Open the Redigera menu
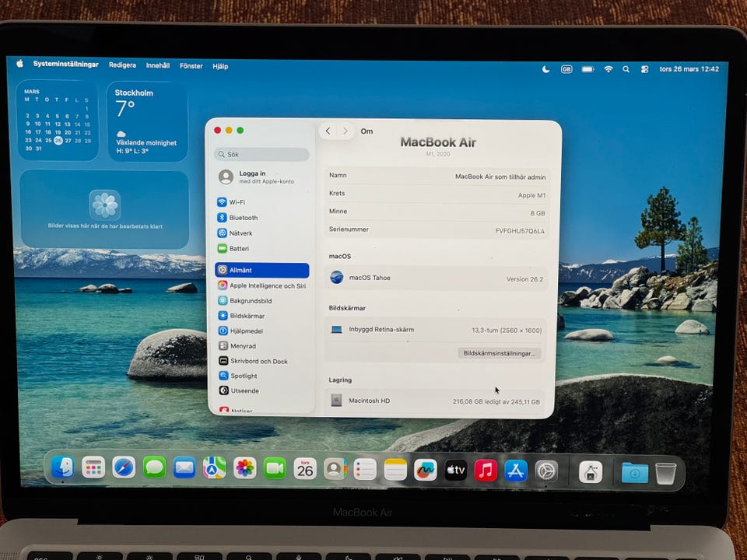The width and height of the screenshot is (747, 560). click(x=122, y=65)
